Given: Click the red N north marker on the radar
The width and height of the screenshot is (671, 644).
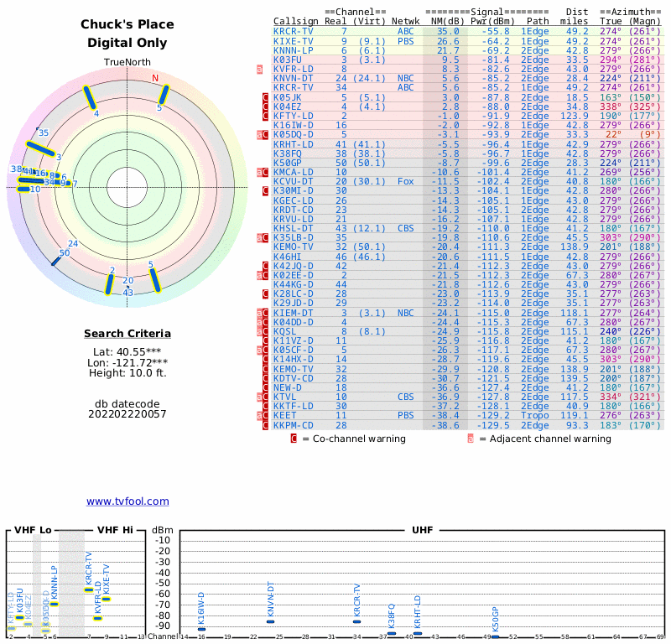Looking at the screenshot, I should click(x=154, y=79).
